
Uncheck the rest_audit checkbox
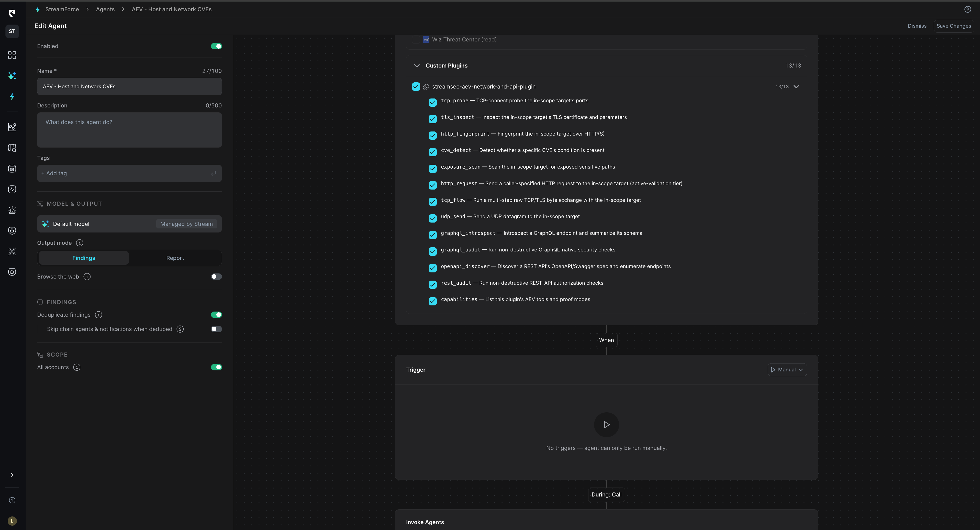pos(432,285)
